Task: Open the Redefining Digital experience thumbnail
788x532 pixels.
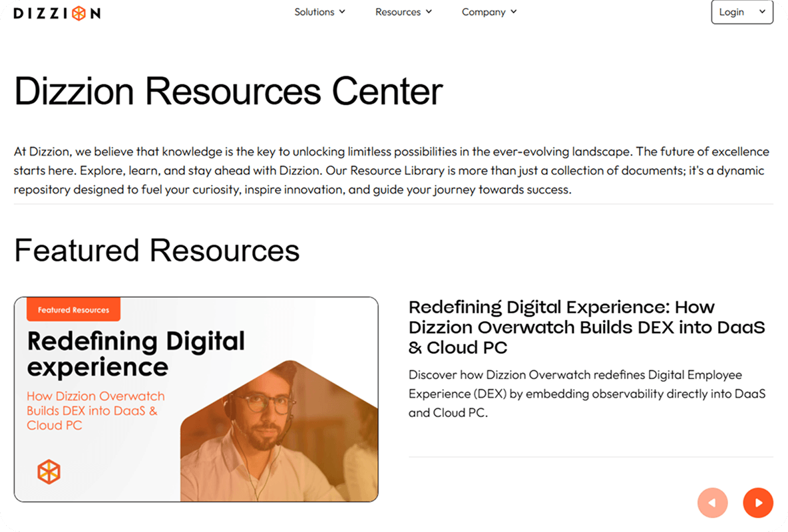Action: click(x=196, y=400)
